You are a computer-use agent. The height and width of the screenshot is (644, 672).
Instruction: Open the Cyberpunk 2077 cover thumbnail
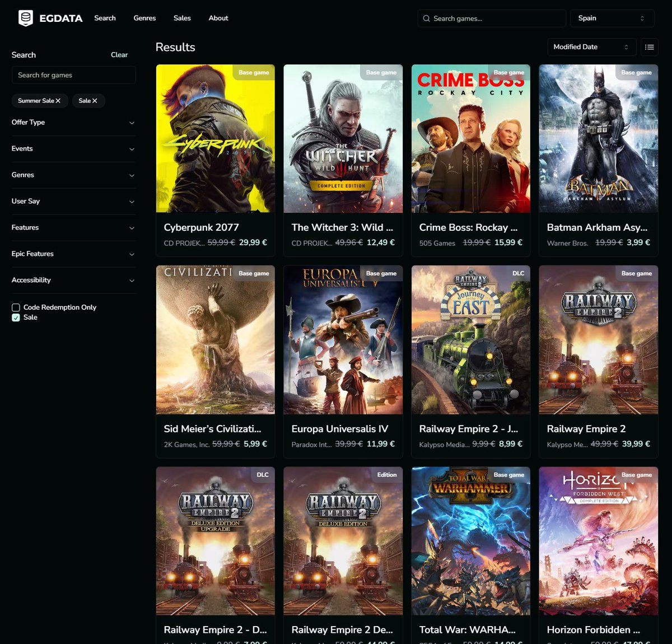point(216,139)
